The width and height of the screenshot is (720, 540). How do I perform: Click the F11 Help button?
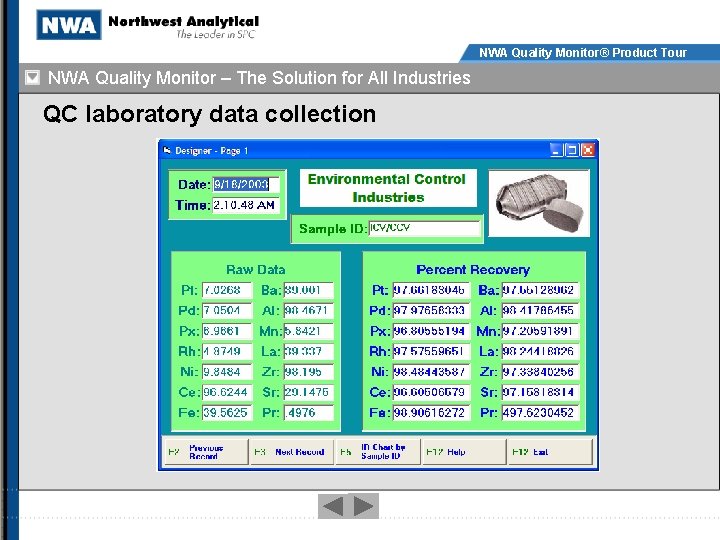[464, 452]
